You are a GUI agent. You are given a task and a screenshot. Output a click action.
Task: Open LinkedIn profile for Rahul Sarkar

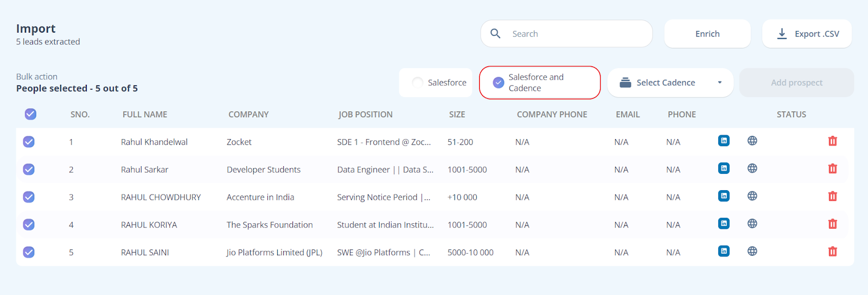724,168
